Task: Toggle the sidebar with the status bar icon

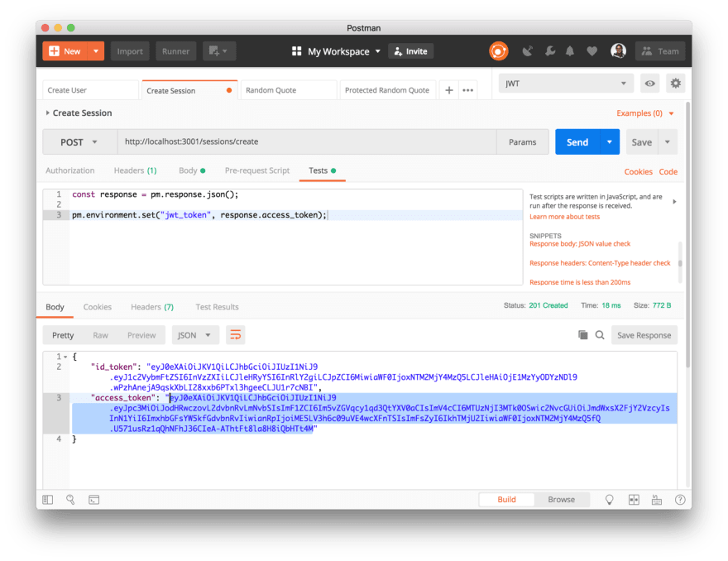Action: pos(47,500)
